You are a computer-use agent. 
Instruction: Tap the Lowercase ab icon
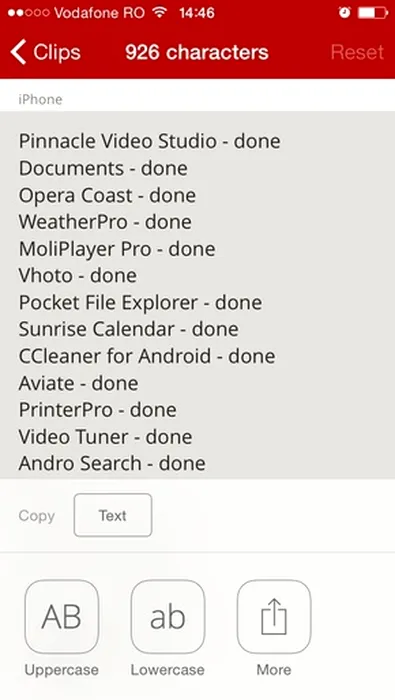point(168,617)
